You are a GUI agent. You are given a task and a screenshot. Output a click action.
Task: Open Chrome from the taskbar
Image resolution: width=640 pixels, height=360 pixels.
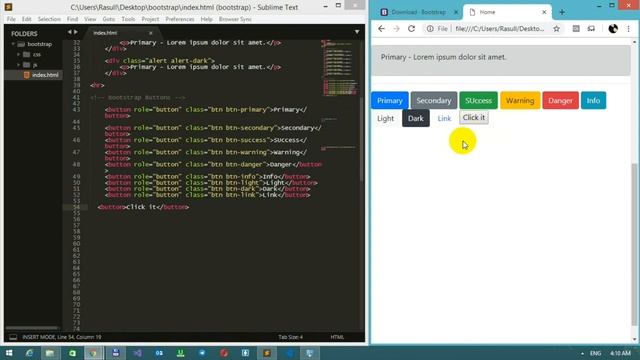click(94, 353)
